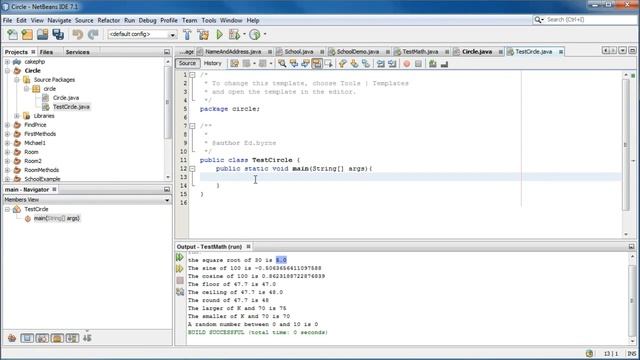Click the Comment icon in editor toolbar

[433, 64]
